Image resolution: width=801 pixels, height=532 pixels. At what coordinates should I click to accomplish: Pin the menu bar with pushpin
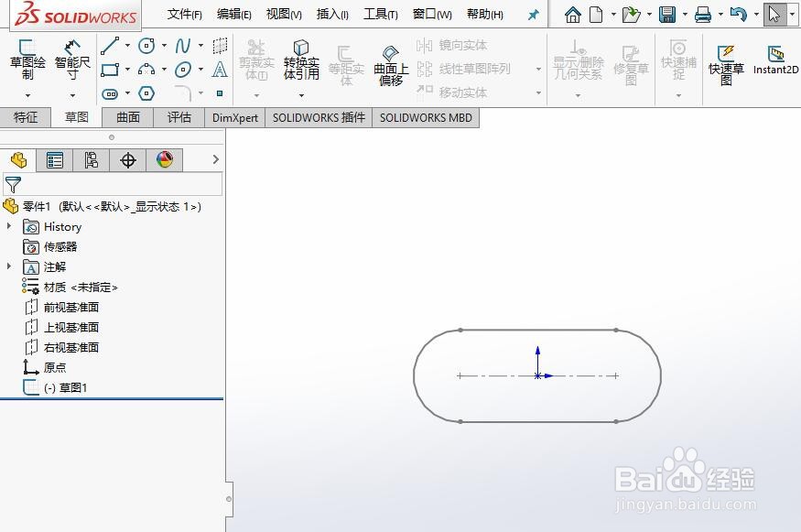534,15
